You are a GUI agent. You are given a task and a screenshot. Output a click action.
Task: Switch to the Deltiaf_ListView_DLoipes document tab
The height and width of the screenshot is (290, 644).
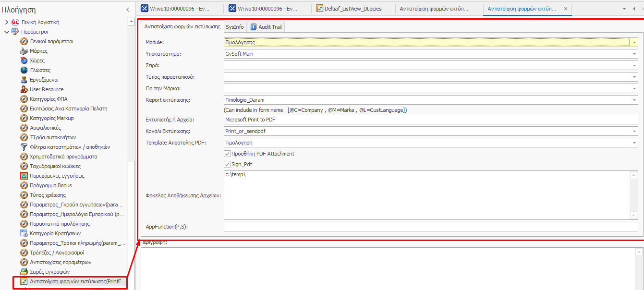352,9
